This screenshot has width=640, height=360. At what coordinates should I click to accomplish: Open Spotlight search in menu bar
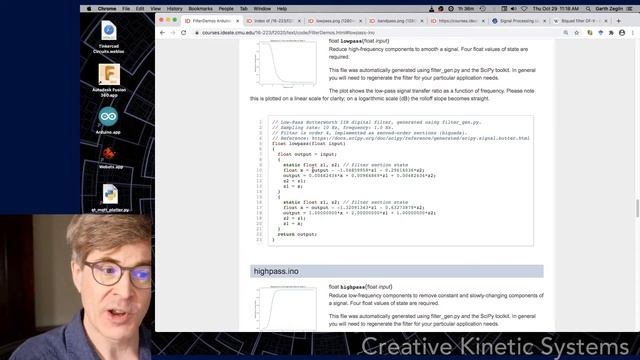[588, 9]
